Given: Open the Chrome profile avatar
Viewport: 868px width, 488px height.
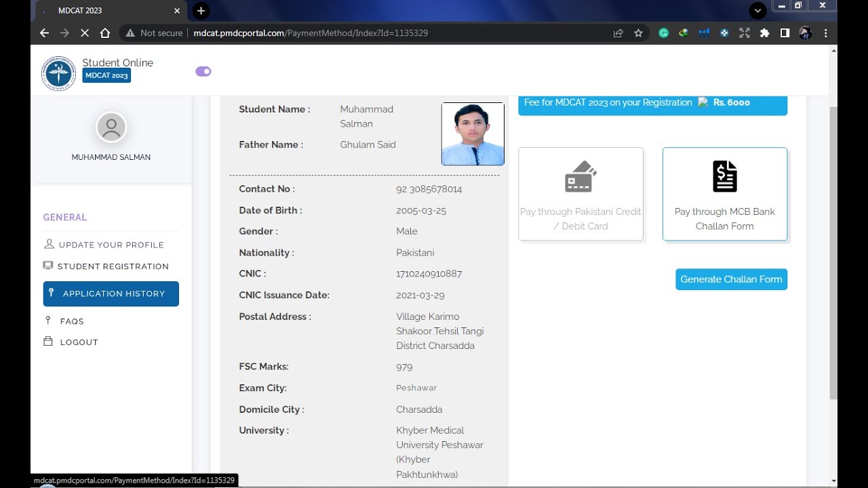Looking at the screenshot, I should tap(806, 33).
